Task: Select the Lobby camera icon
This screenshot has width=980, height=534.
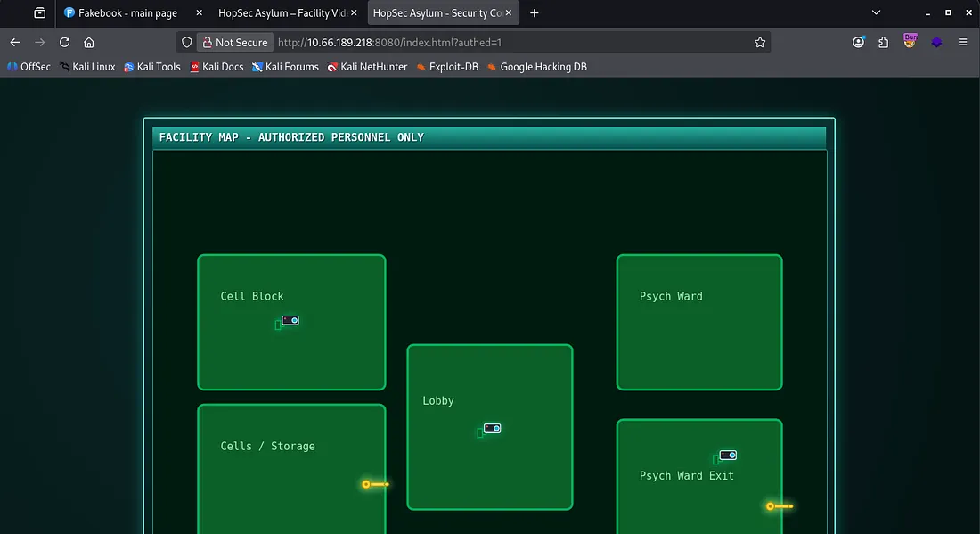Action: (492, 428)
